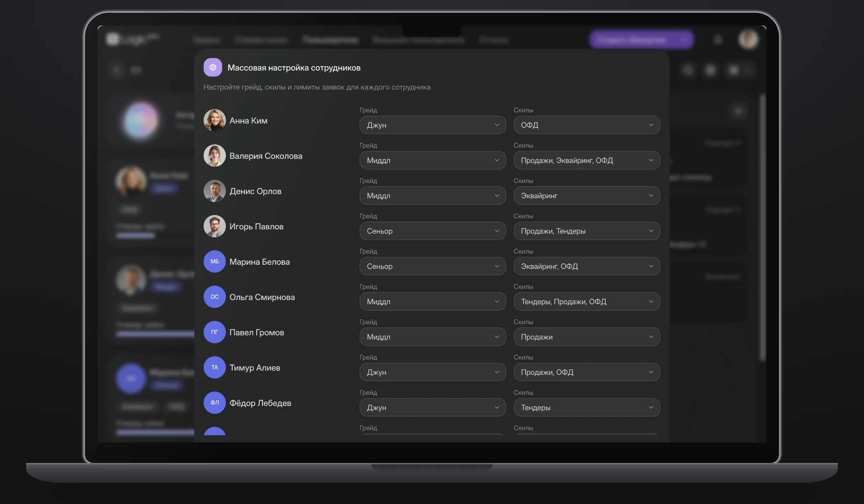Click the МБ initials avatar
Viewport: 864px width, 504px height.
coord(215,262)
